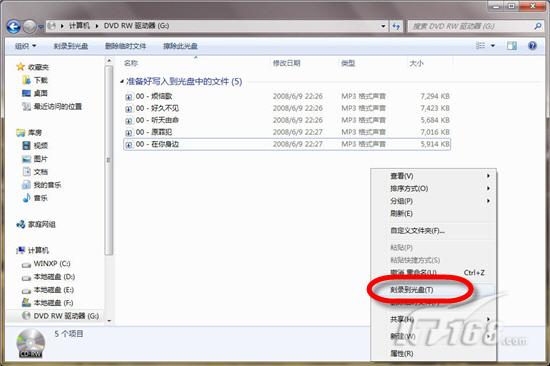Screen dimensions: 550x366
Task: Expand the breadcrumb arrow after 计算机
Action: 97,26
